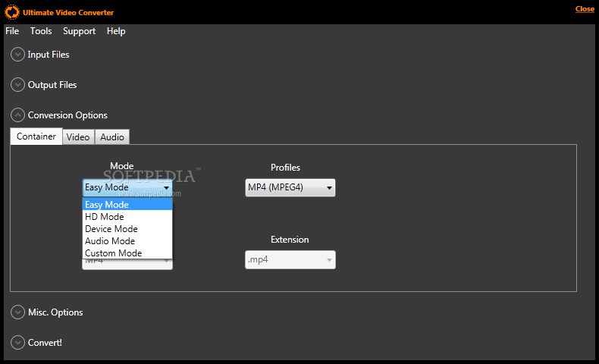Screen dimensions: 599x364
Task: Open the Support menu
Action: click(79, 31)
